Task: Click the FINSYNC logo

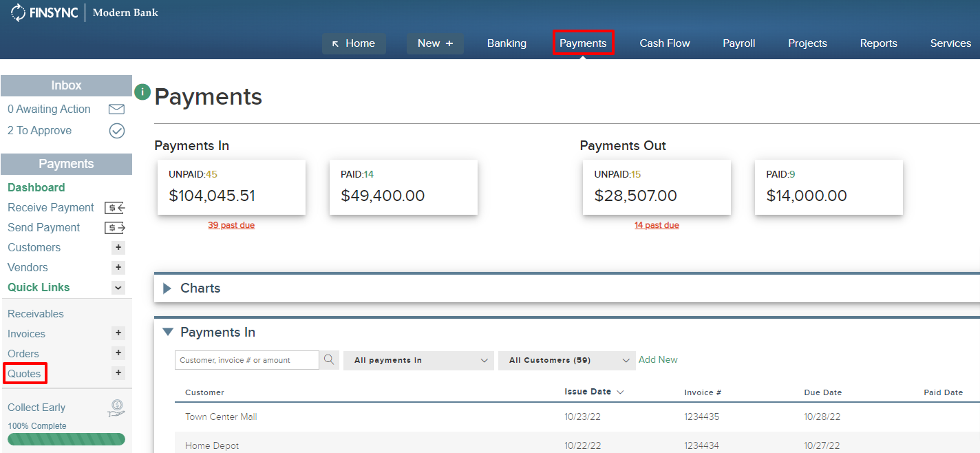Action: (x=44, y=12)
